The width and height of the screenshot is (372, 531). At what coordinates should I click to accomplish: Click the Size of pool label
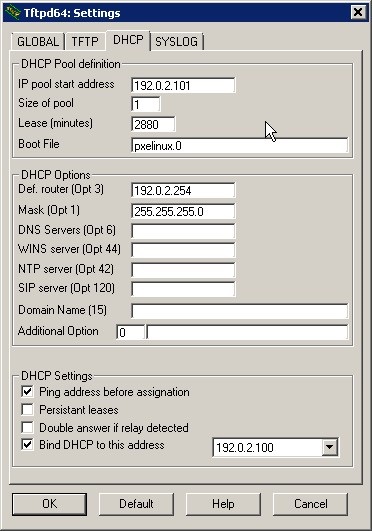point(46,103)
